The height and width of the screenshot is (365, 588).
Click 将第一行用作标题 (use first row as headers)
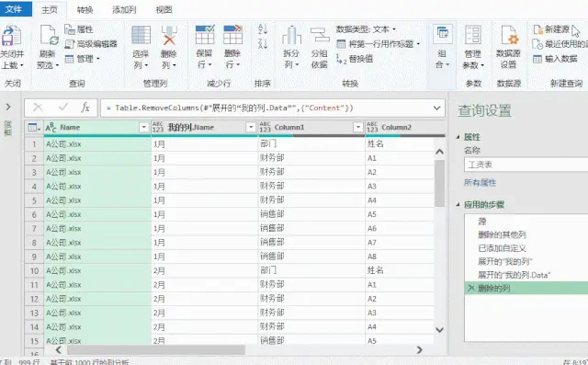click(x=378, y=44)
